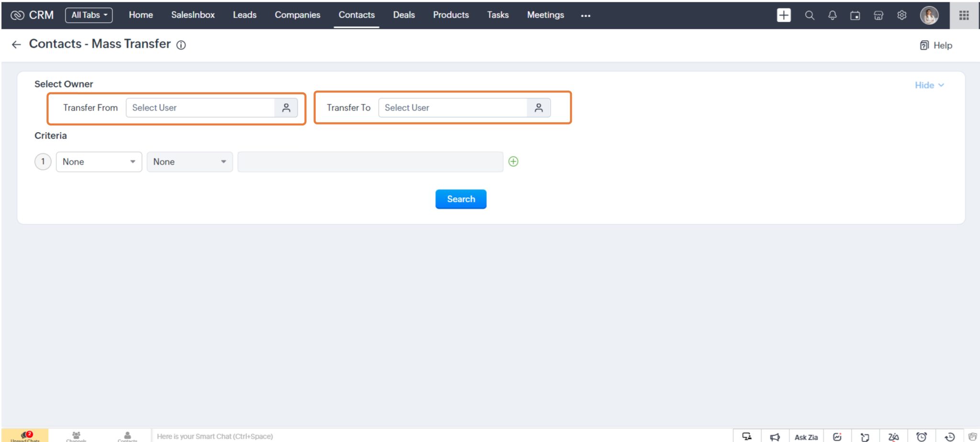Open the quick create plus icon
This screenshot has width=980, height=442.
point(783,15)
